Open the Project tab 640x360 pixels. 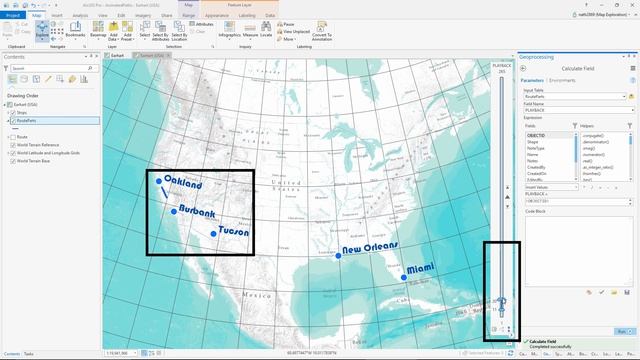pos(13,15)
